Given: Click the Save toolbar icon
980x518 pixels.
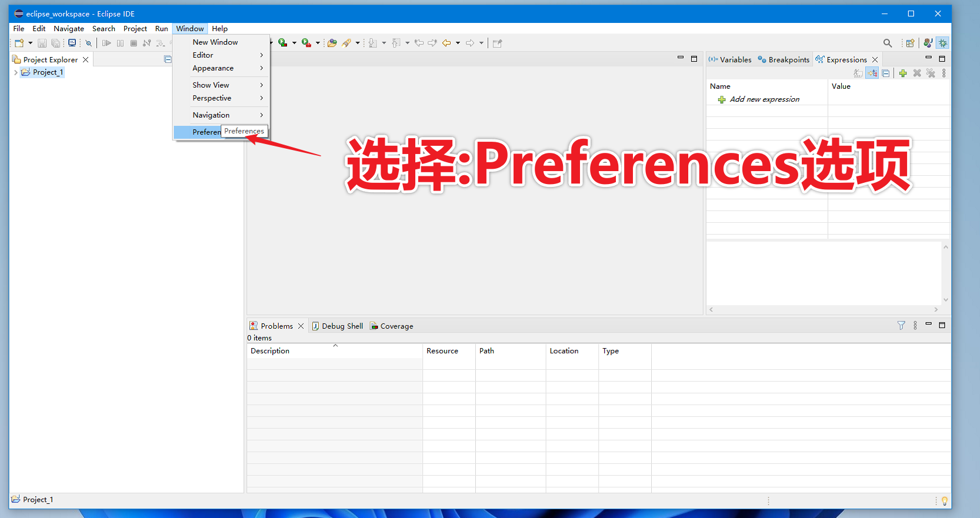Looking at the screenshot, I should (x=42, y=43).
